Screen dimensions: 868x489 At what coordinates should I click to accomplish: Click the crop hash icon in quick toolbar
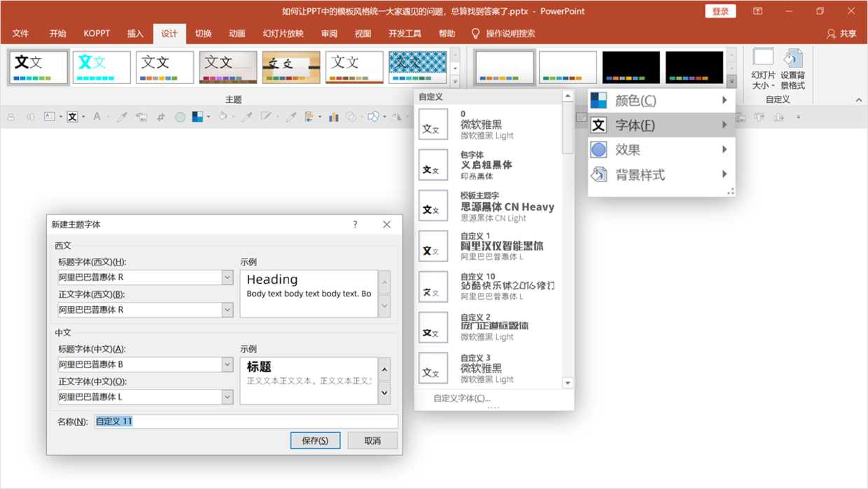pyautogui.click(x=160, y=117)
